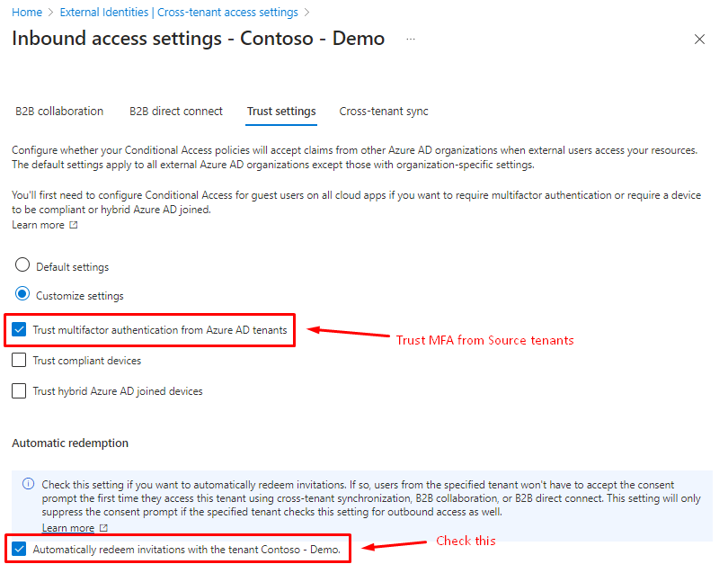The image size is (728, 573).
Task: Enable Trust hybrid Azure AD joined devices
Action: pos(20,391)
